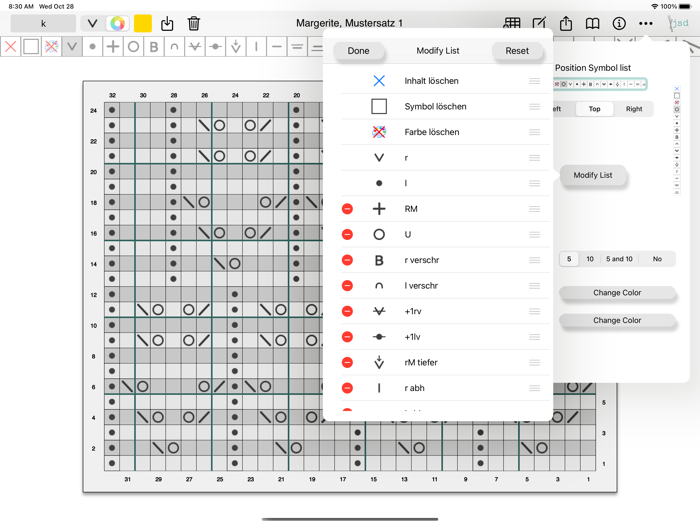Tap Done in Modify List
This screenshot has height=525, width=700.
(x=358, y=51)
